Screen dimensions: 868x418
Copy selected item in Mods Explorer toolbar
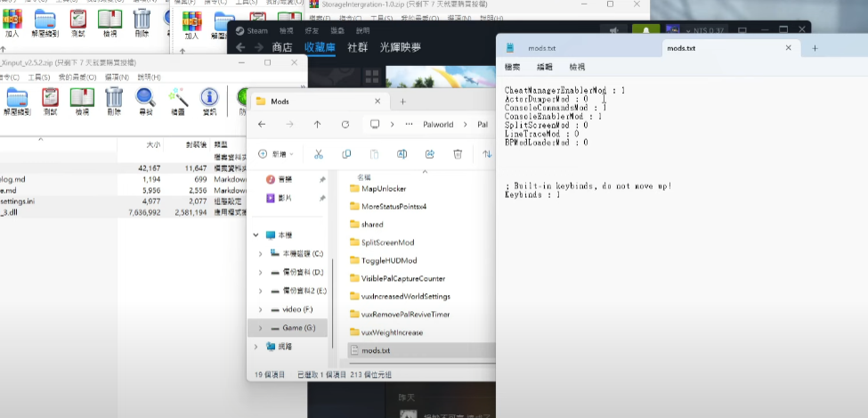pos(346,154)
